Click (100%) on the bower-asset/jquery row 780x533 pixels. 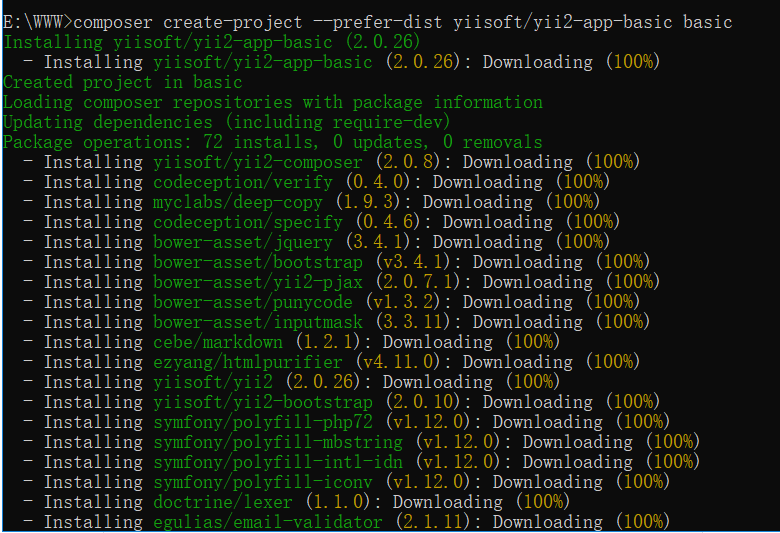(x=583, y=242)
